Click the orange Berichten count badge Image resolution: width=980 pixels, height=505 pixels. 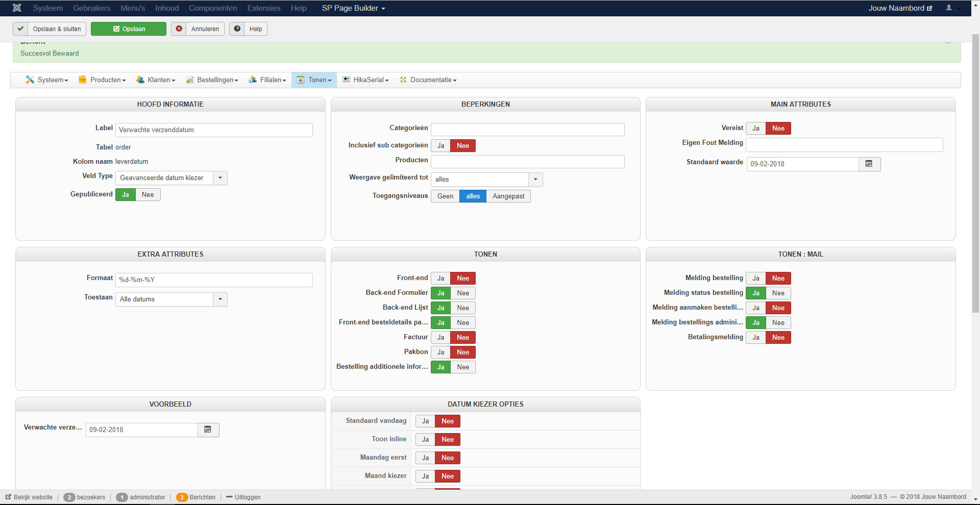point(182,497)
